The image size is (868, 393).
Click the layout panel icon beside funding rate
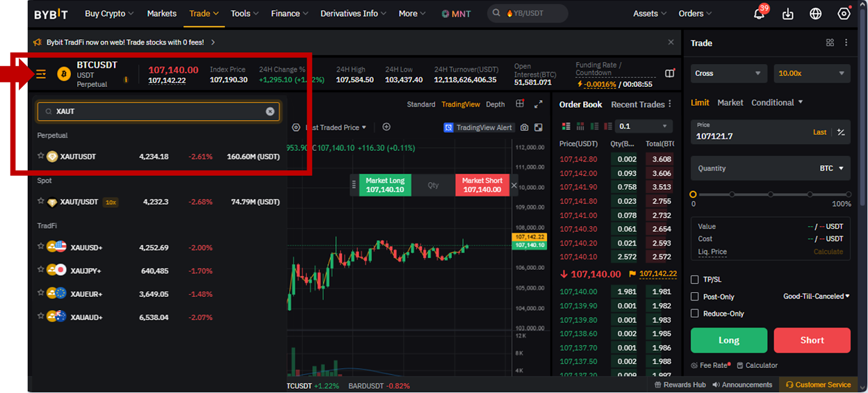pos(670,73)
